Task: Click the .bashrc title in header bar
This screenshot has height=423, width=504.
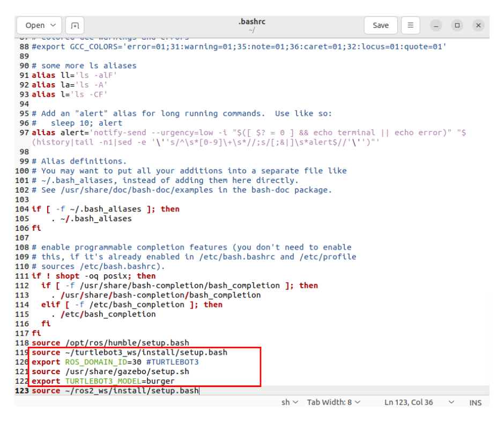Action: (251, 22)
